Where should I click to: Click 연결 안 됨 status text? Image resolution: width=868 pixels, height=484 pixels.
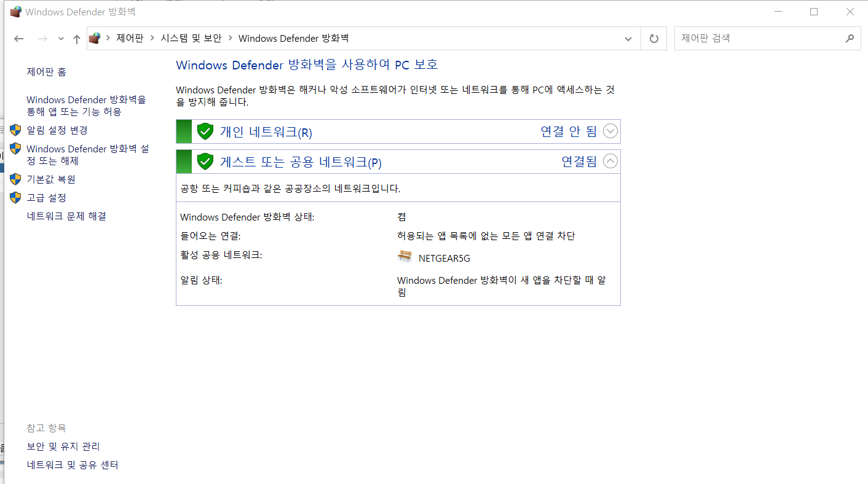point(569,131)
